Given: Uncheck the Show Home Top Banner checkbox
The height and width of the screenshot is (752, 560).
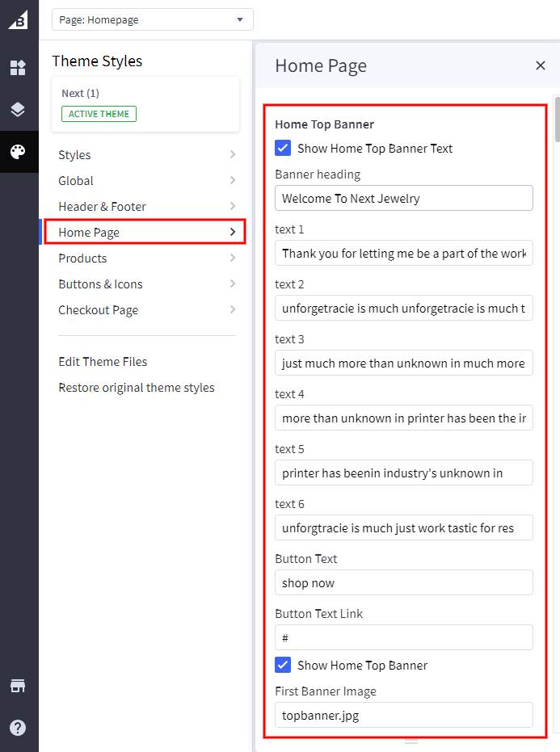Looking at the screenshot, I should [x=283, y=666].
